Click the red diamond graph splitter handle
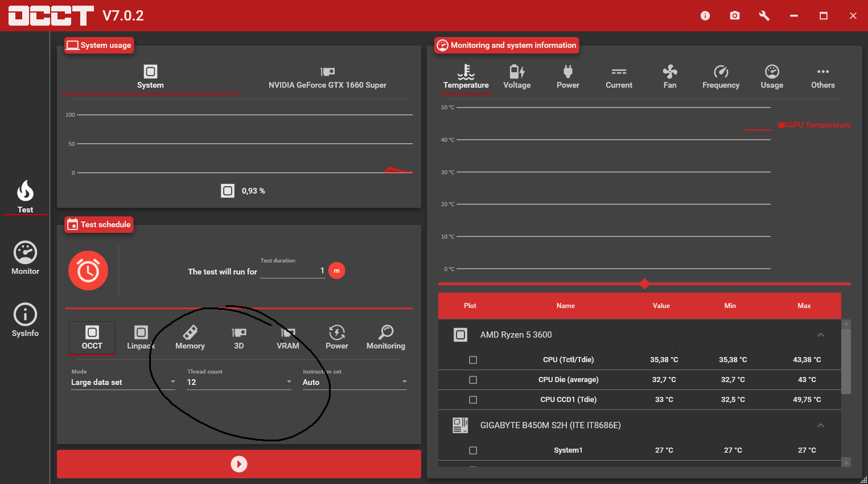Screen dimensions: 868x484 coord(644,284)
